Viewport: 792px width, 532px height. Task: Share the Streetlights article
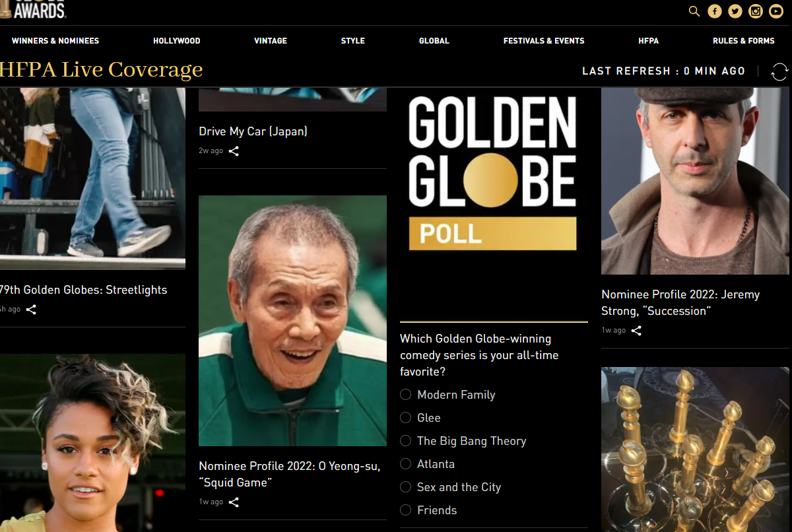(x=31, y=310)
